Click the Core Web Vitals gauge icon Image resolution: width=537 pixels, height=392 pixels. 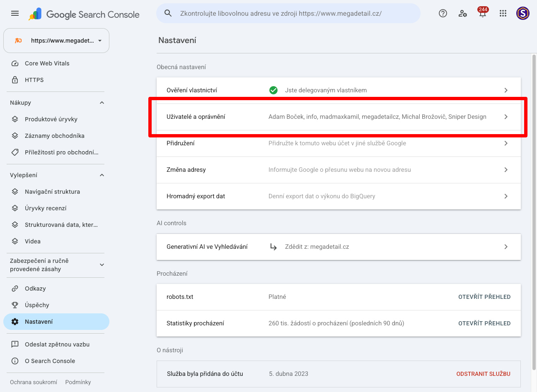[15, 63]
